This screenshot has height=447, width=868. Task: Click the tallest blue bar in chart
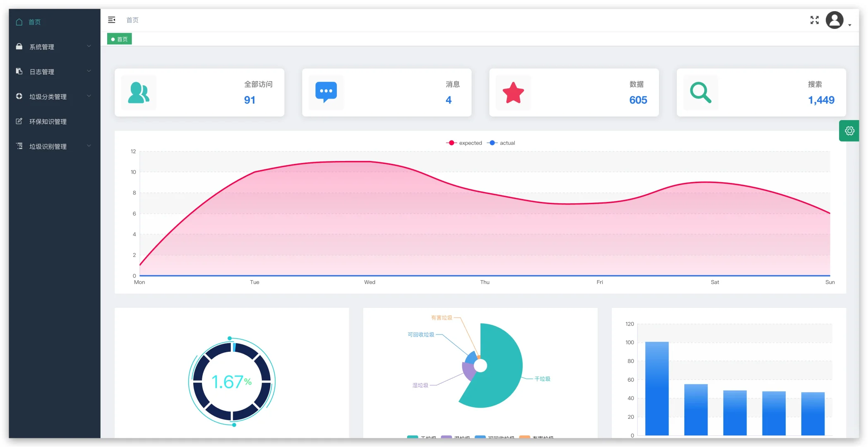pos(657,388)
